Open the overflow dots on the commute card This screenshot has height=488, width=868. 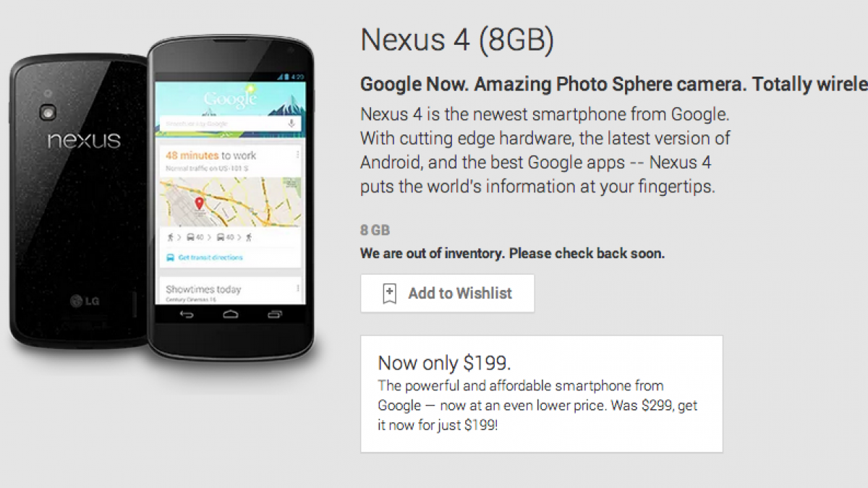(x=297, y=155)
